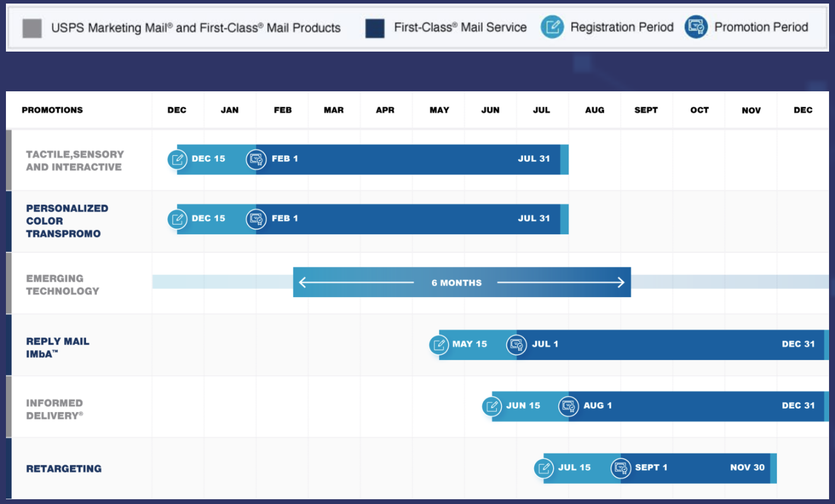835x504 pixels.
Task: Select the MAR month header
Action: tap(334, 110)
